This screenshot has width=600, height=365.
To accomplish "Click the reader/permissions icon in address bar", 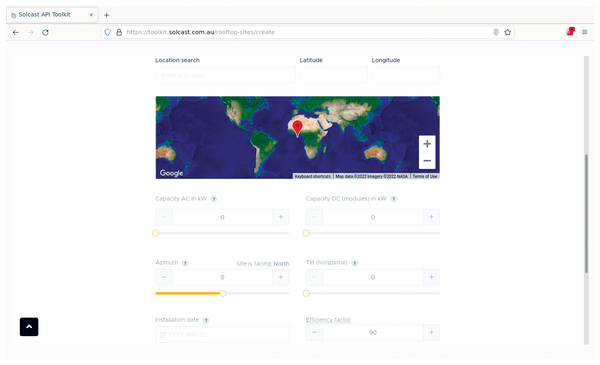I will [x=496, y=32].
